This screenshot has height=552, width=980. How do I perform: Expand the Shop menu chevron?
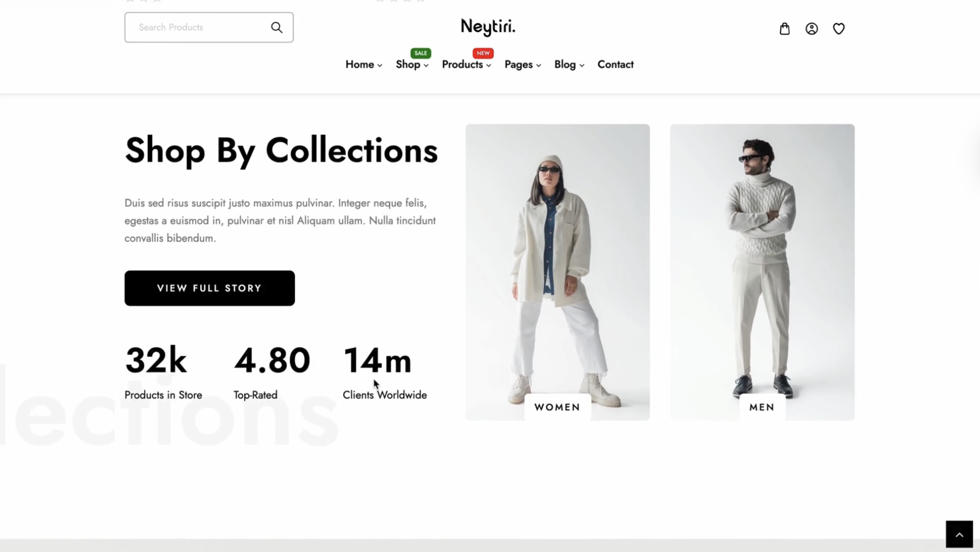426,66
